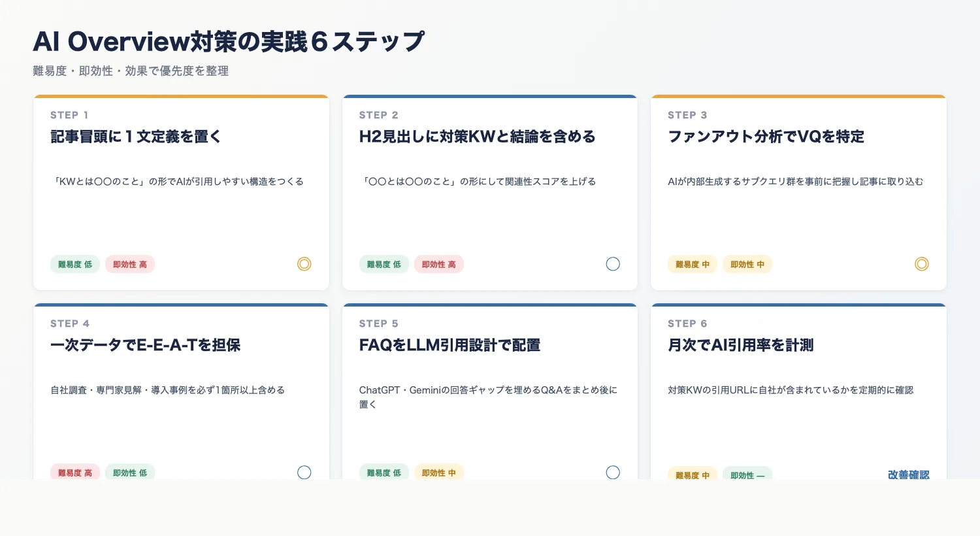Click the STEP 6 description about 対策KWの引用URL
The width and height of the screenshot is (980, 536).
pos(791,390)
